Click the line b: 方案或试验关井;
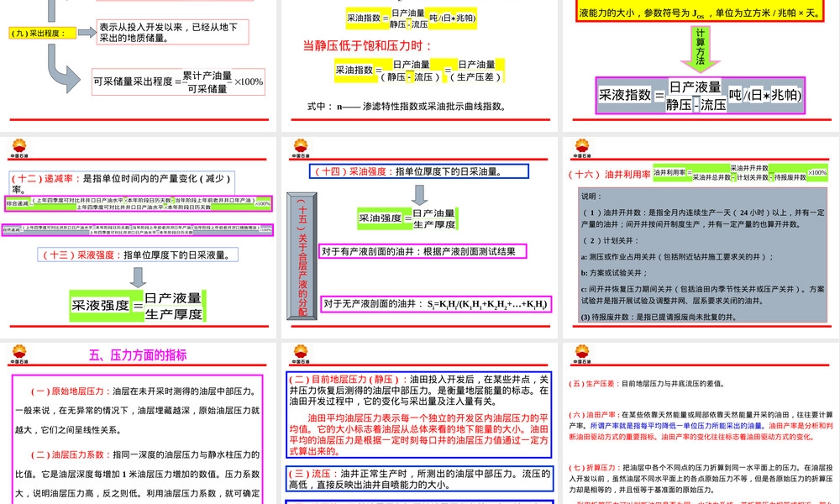840x504 pixels. [615, 273]
